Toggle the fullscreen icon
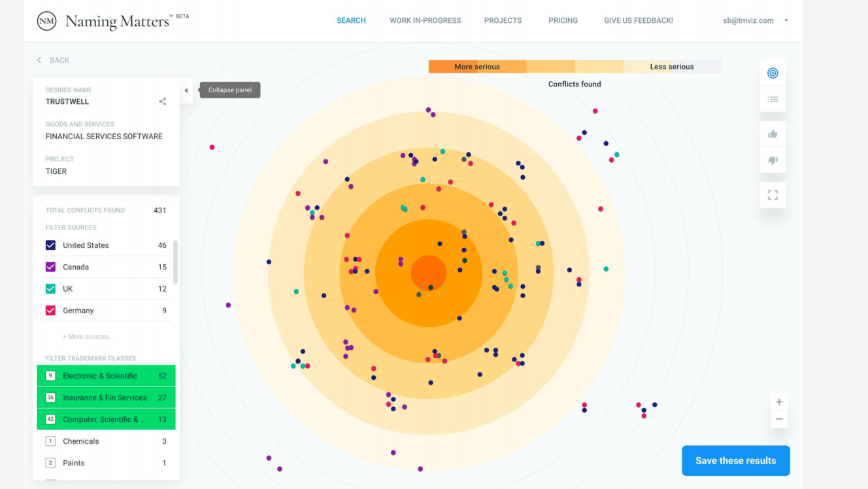The height and width of the screenshot is (489, 868). click(773, 195)
